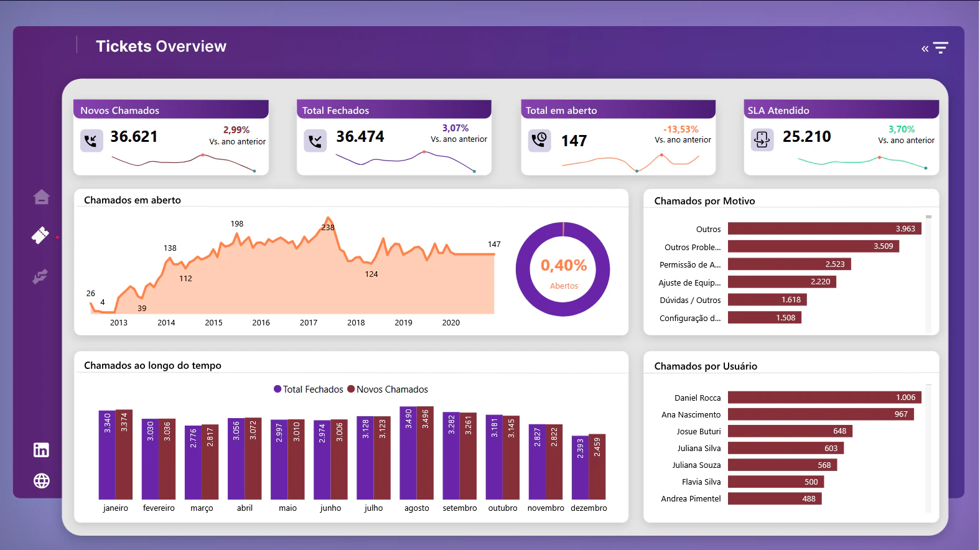Select Flavia Silva's bar showing 500
Viewport: 980px width, 550px height.
776,482
